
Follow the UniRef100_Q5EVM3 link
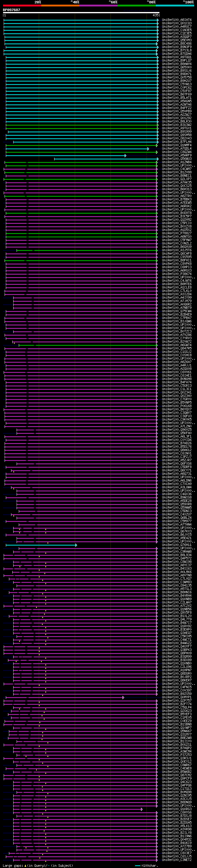(177, 40)
